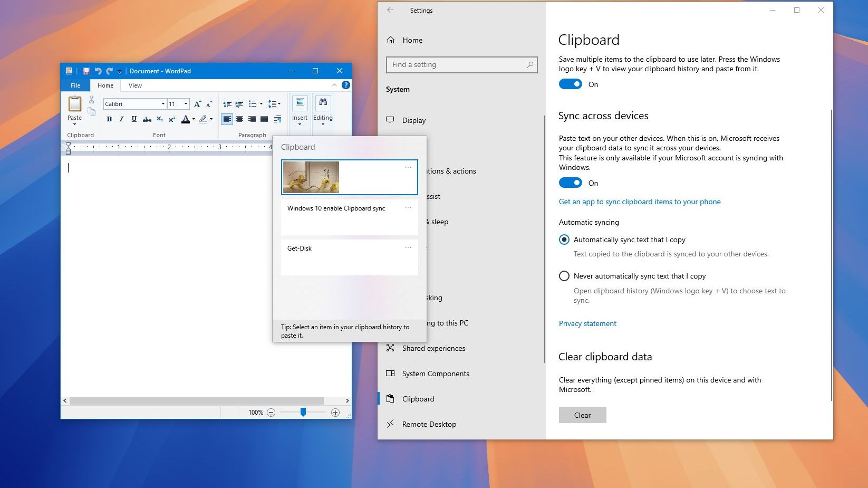
Task: Apply superscript formatting
Action: coord(171,119)
